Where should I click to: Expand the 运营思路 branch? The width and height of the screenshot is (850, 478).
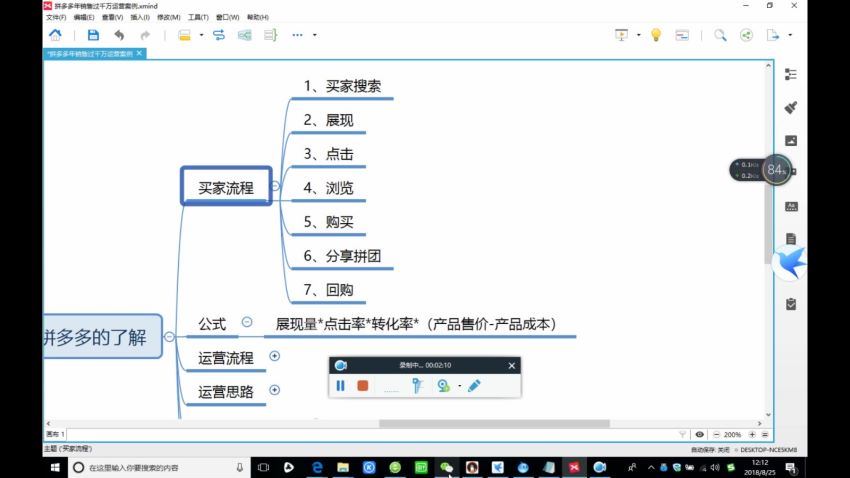pyautogui.click(x=274, y=390)
